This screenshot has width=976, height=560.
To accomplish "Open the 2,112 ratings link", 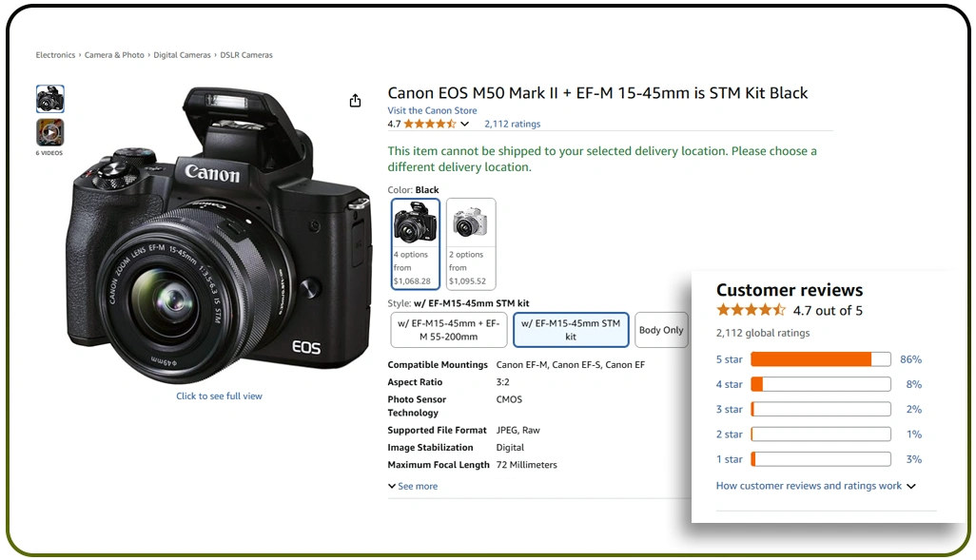I will (x=512, y=124).
